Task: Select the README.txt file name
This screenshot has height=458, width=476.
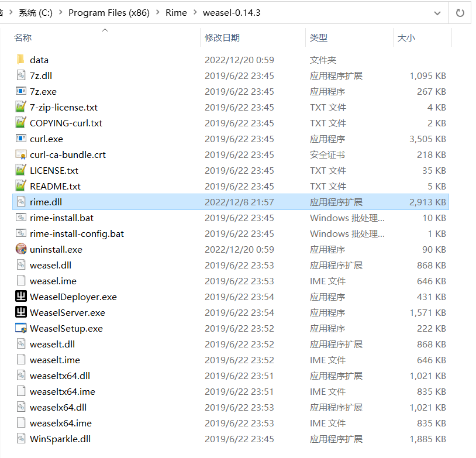Action: [55, 186]
